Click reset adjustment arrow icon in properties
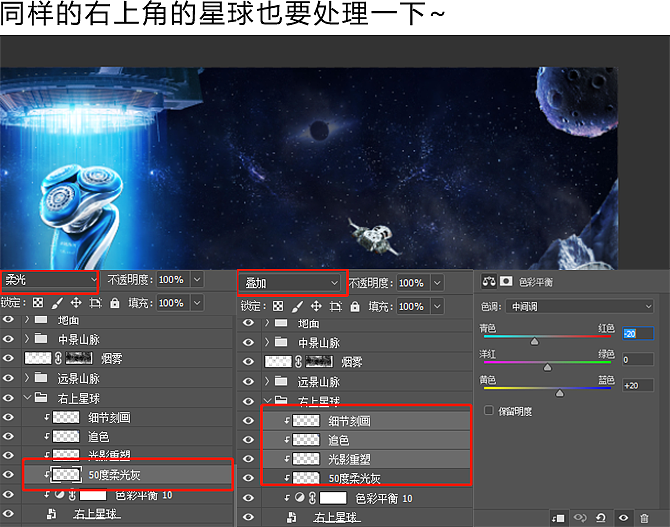Image resolution: width=670 pixels, height=527 pixels. [x=601, y=518]
